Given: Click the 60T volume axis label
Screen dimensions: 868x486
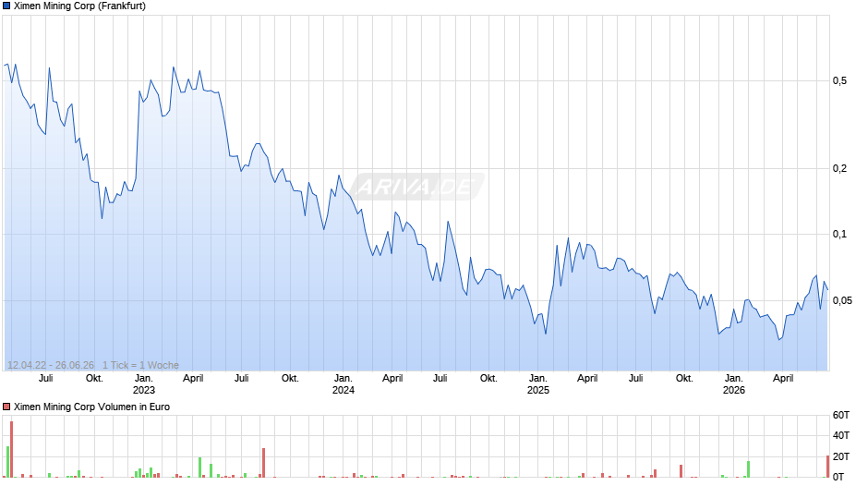Looking at the screenshot, I should pos(841,415).
